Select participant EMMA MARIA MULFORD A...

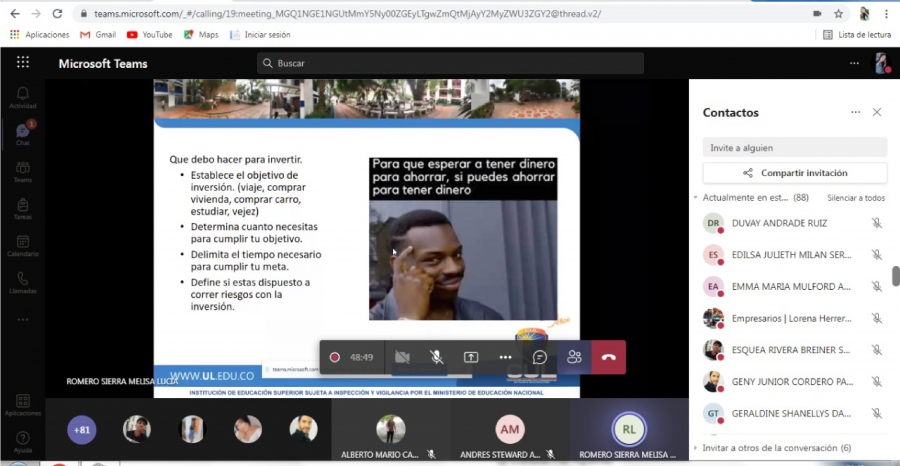tap(792, 286)
